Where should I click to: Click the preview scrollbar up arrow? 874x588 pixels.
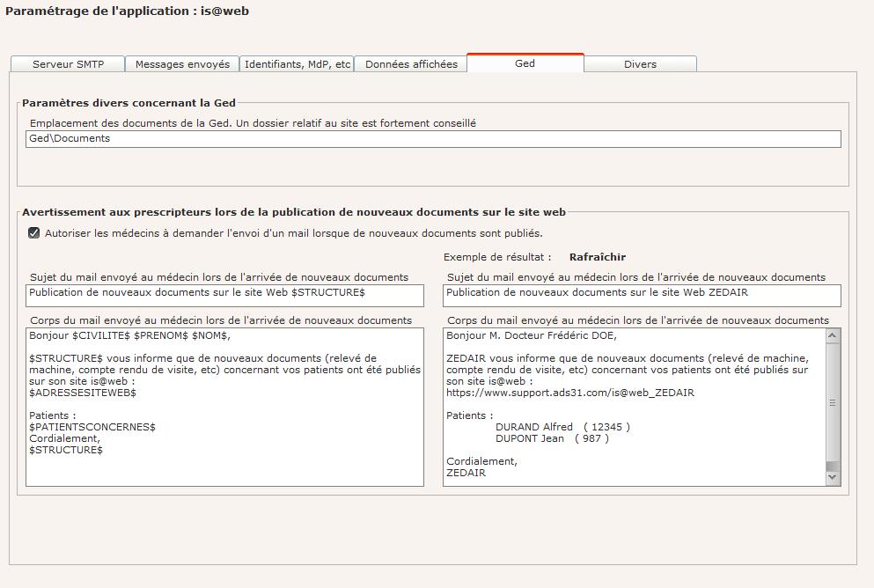point(833,335)
